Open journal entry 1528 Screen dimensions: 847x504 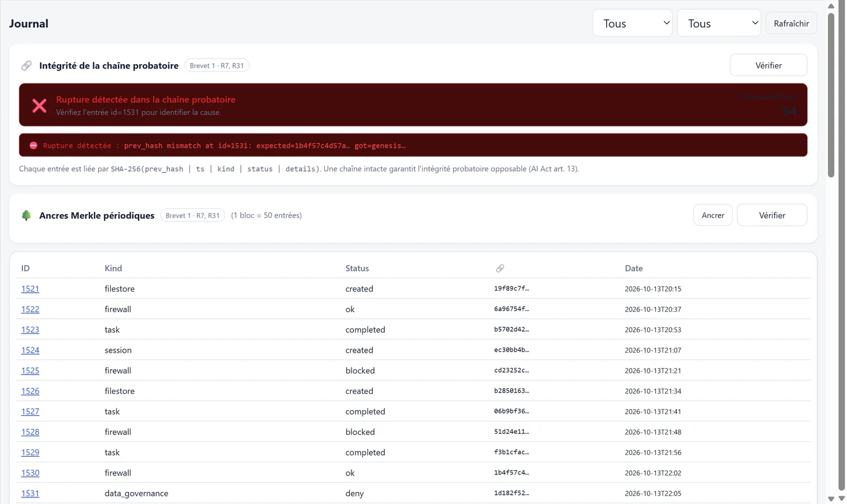pyautogui.click(x=30, y=432)
